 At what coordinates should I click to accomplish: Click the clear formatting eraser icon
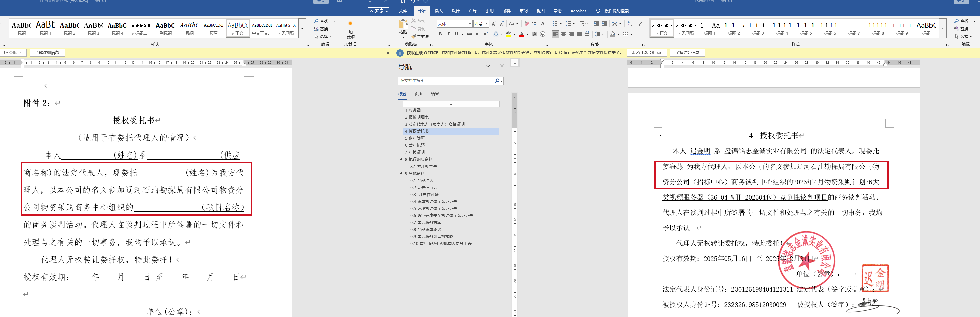click(x=526, y=24)
